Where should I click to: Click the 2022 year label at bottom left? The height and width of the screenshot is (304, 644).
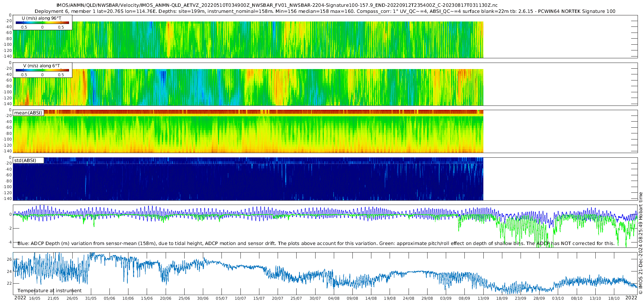pos(20,298)
